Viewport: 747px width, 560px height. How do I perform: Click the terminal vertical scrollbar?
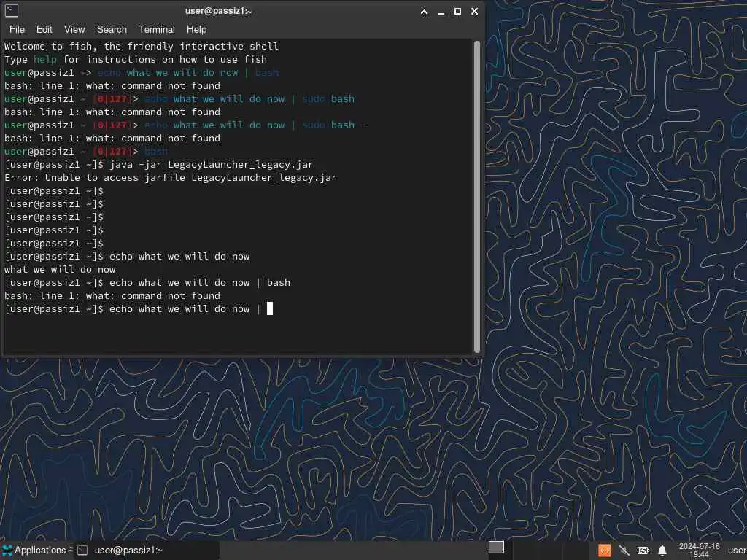pos(477,197)
